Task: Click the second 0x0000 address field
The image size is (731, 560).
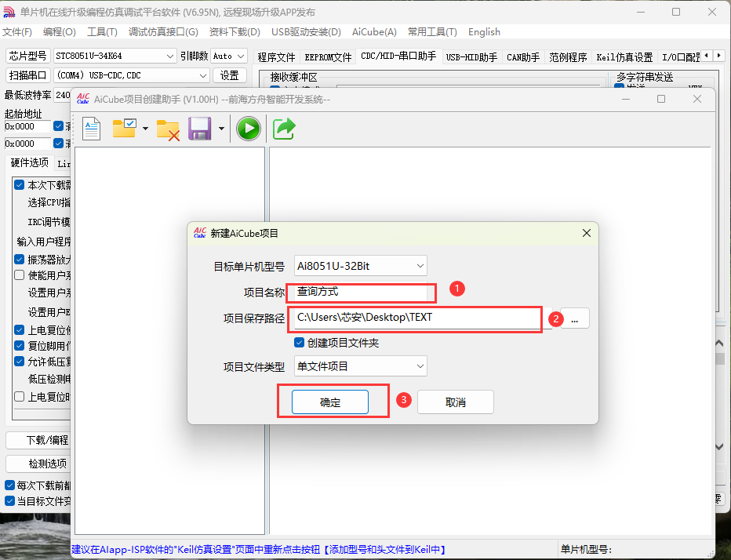Action: [x=27, y=144]
